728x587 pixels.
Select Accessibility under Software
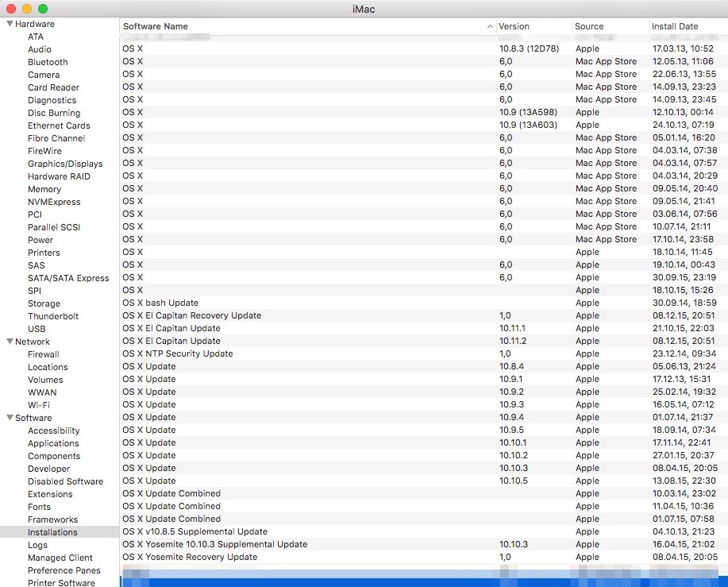[x=54, y=431]
